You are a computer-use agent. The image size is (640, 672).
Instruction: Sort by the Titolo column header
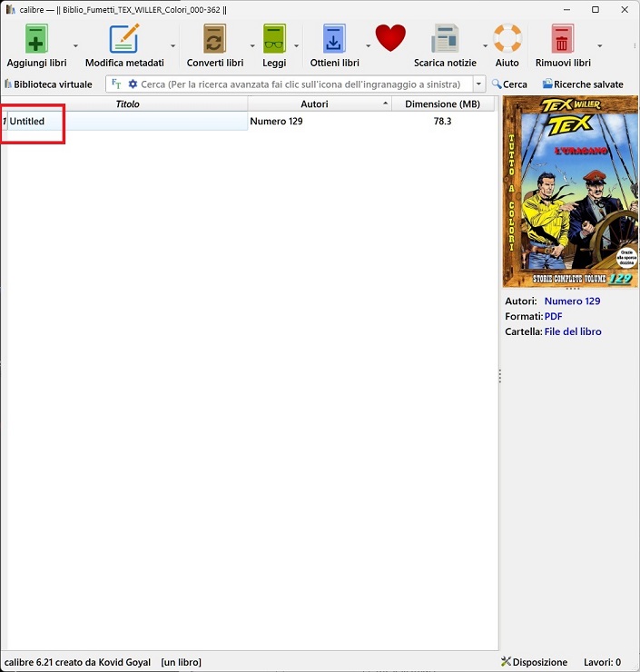pyautogui.click(x=127, y=104)
